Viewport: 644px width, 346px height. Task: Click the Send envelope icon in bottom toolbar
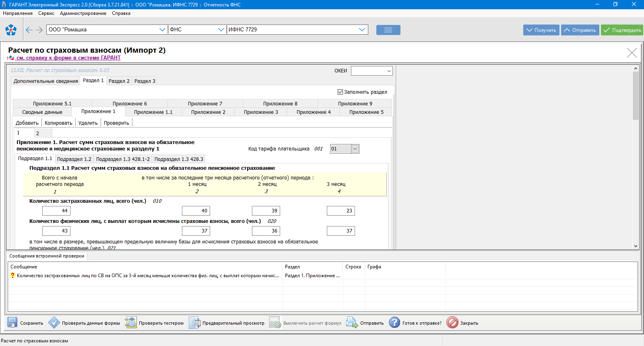click(352, 323)
